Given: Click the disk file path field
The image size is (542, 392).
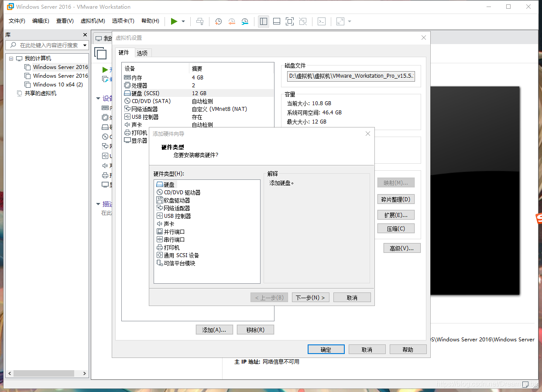Looking at the screenshot, I should tap(351, 76).
